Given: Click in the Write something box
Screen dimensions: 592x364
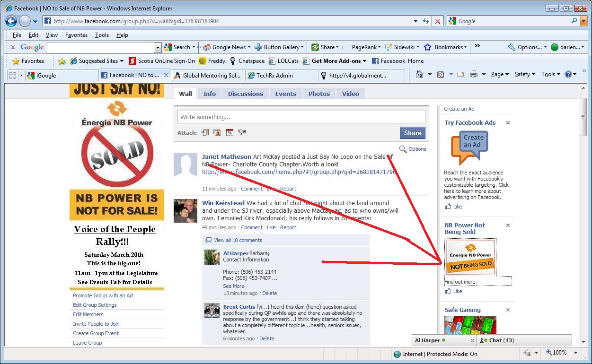Looking at the screenshot, I should point(301,117).
